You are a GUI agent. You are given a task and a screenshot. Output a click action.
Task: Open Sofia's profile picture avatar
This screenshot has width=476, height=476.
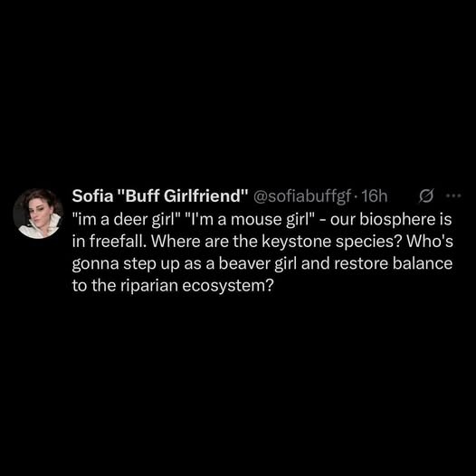point(38,214)
